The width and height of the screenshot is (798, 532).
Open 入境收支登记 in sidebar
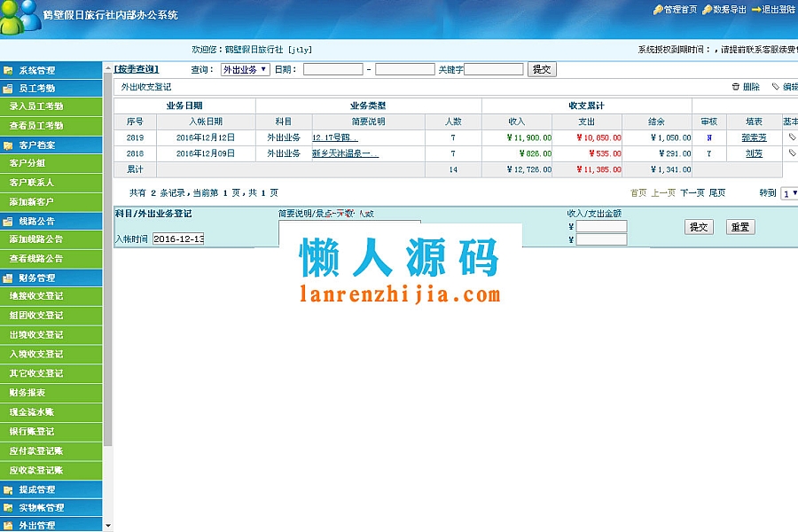pyautogui.click(x=51, y=355)
